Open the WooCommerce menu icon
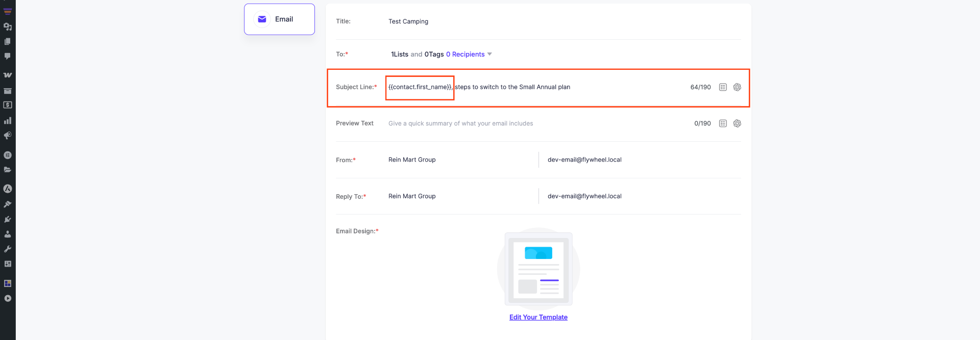This screenshot has height=340, width=980. point(8,75)
